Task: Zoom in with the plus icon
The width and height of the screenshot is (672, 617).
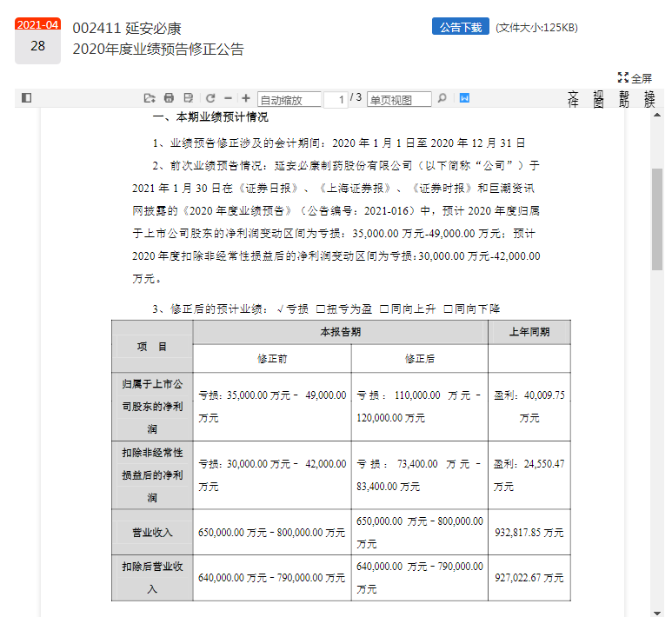Action: [245, 98]
